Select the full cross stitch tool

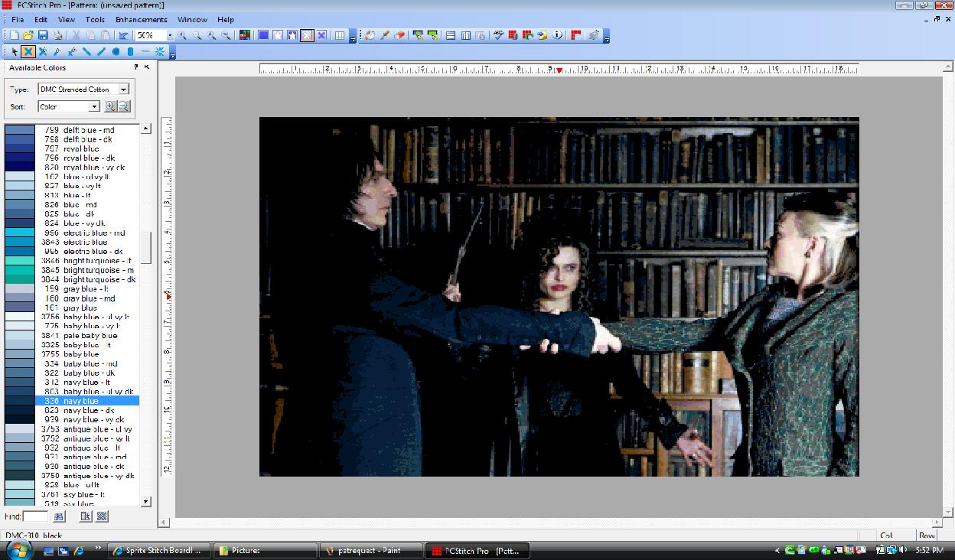coord(28,52)
